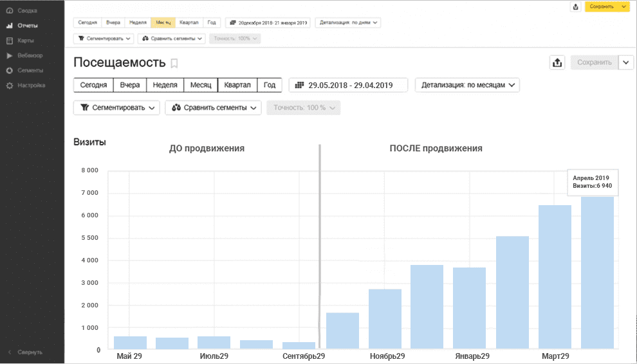This screenshot has height=364, width=637.
Task: Open small Точность: 100% dropdown at top
Action: 235,39
